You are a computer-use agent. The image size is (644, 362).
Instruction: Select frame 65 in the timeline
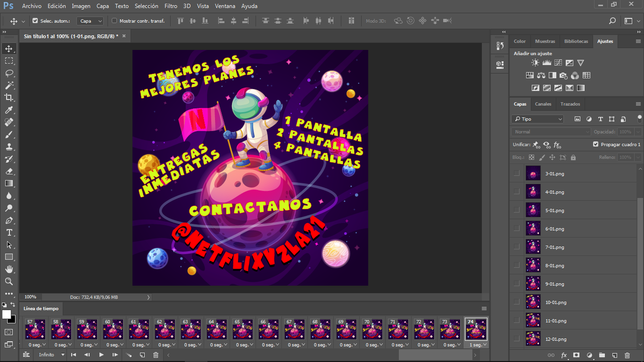click(243, 329)
